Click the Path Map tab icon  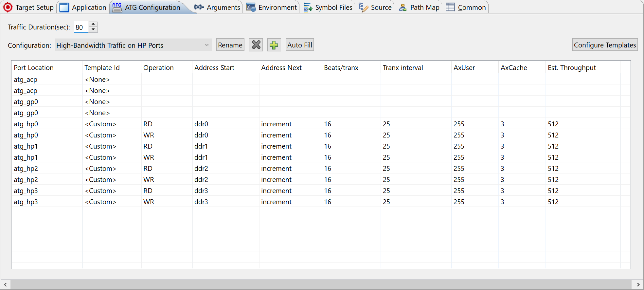[403, 7]
